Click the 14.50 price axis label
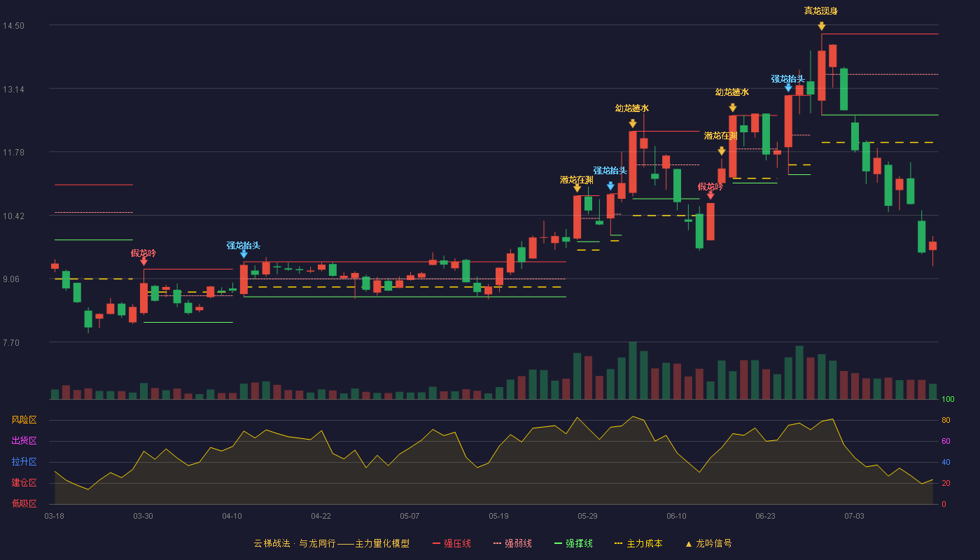The width and height of the screenshot is (980, 560). [13, 26]
